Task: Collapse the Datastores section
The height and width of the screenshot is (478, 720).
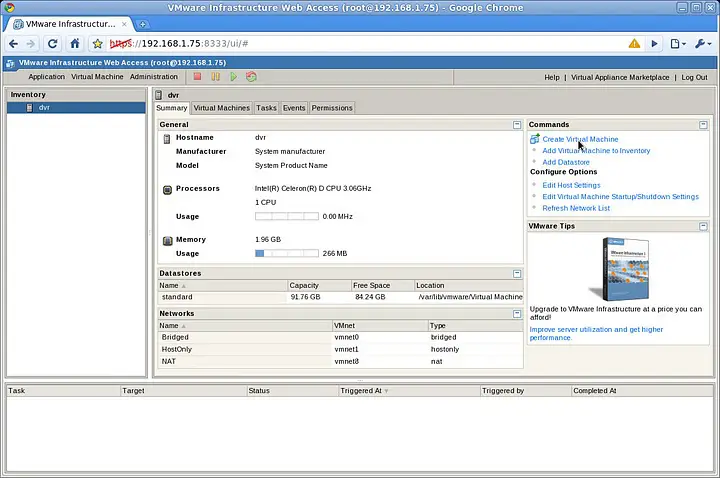Action: point(517,274)
